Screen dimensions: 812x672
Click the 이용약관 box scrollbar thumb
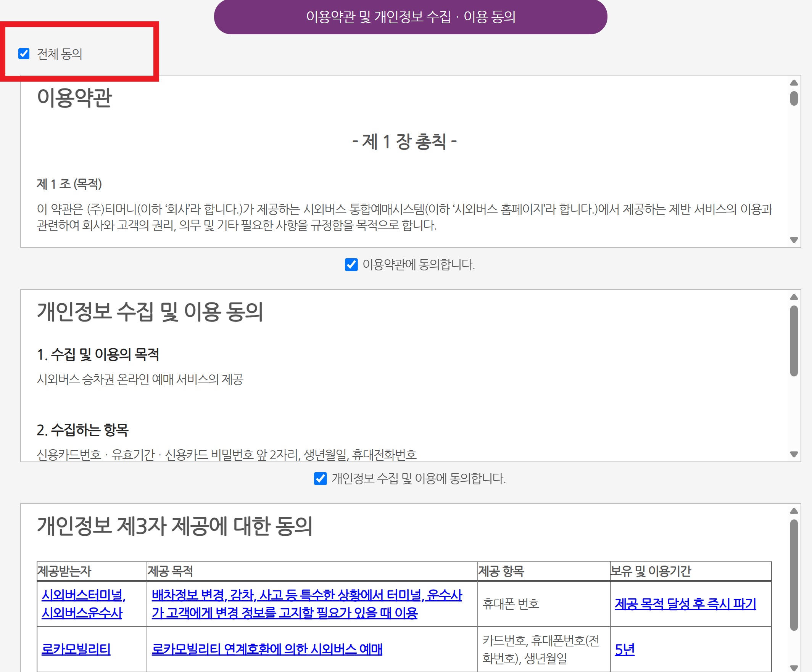794,98
